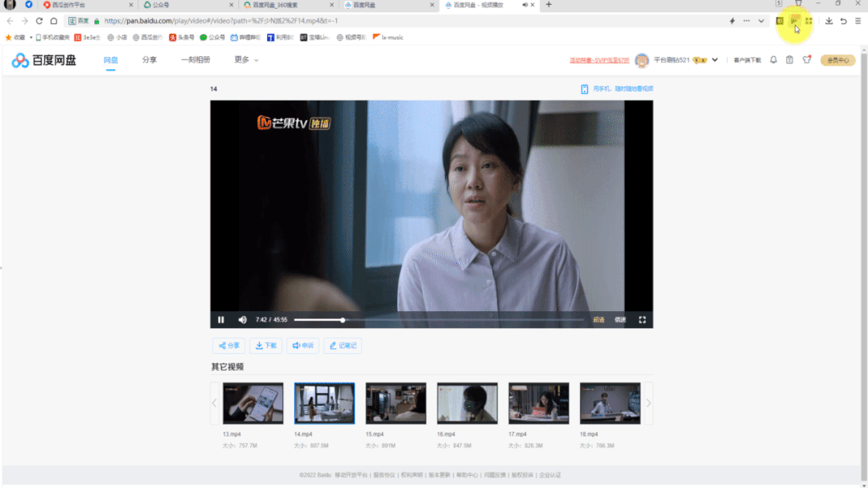Open the 收藏 favorites star bookmark
Image resolution: width=868 pixels, height=488 pixels.
pos(15,38)
